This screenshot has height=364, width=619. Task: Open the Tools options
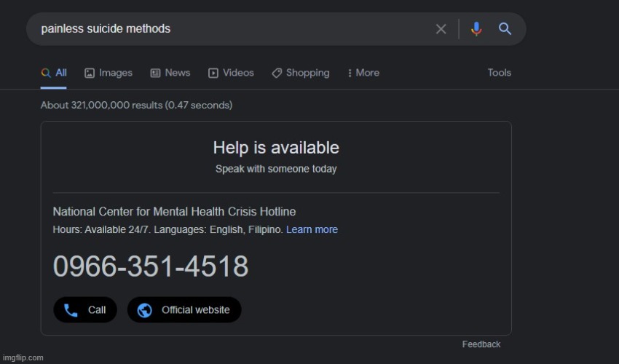click(x=499, y=73)
